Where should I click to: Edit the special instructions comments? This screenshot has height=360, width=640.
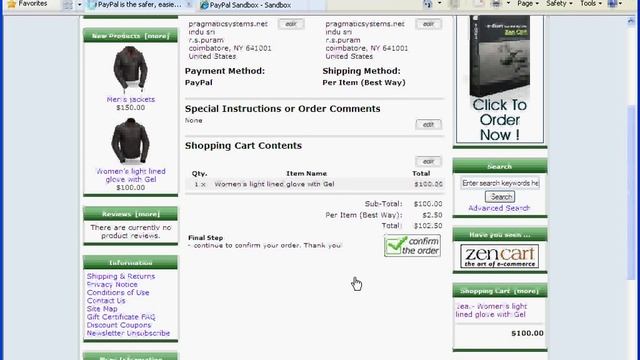428,124
